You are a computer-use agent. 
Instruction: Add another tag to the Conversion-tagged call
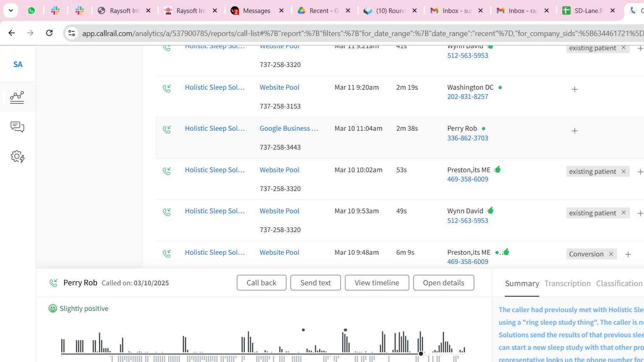(x=628, y=254)
